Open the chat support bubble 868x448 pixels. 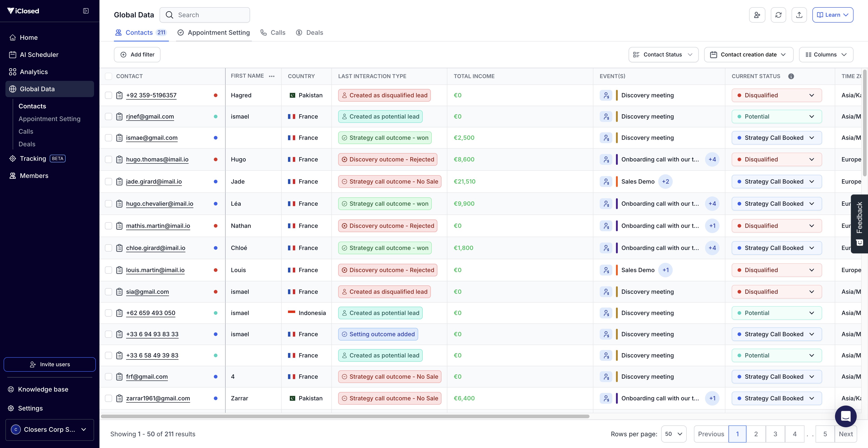pos(845,416)
